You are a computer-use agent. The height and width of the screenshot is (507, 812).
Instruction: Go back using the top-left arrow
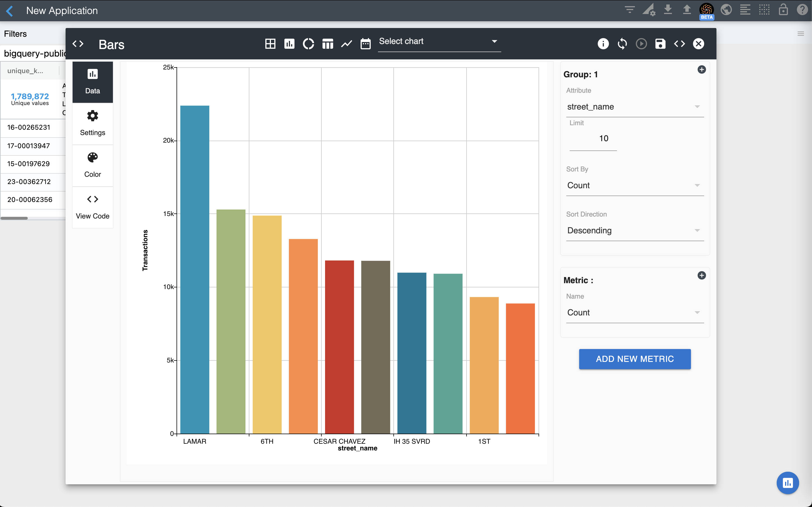click(10, 11)
